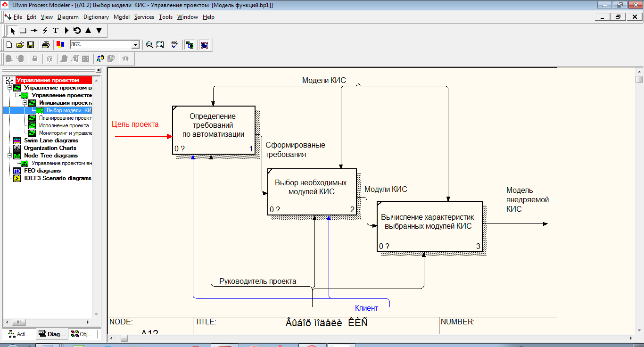Select the Arrow drawing tool
This screenshot has height=347, width=644.
(x=34, y=31)
